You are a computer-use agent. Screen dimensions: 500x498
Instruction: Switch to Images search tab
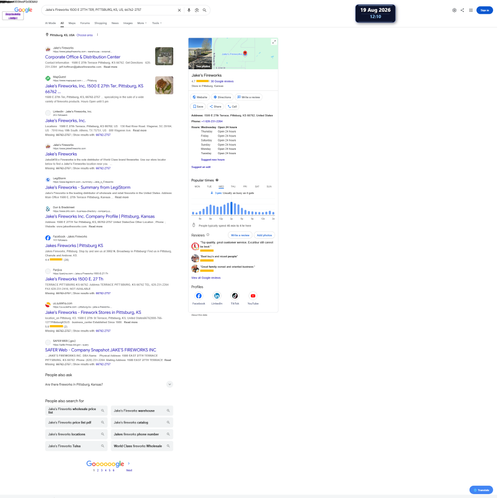pyautogui.click(x=128, y=23)
